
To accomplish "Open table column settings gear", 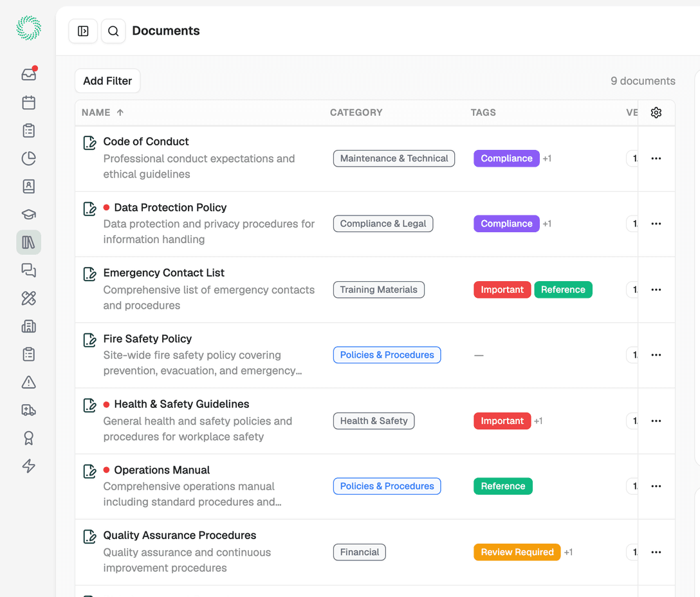I will 656,113.
